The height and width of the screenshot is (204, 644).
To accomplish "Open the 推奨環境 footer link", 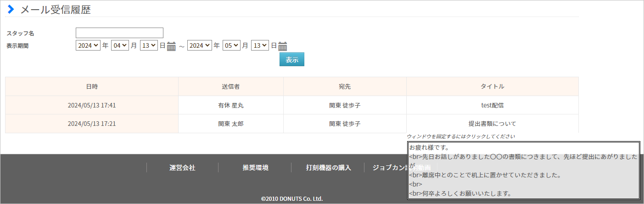I will pos(255,168).
